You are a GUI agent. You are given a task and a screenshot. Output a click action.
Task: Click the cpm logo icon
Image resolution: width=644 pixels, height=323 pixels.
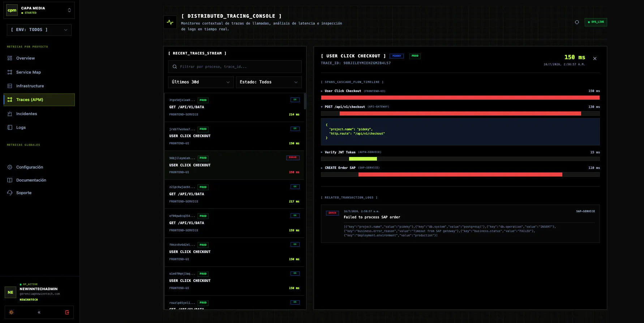point(12,10)
